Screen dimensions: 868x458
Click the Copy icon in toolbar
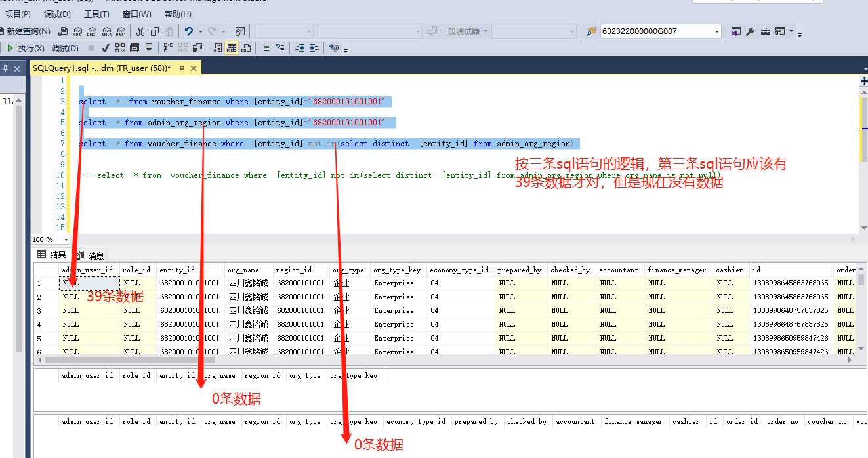point(155,31)
